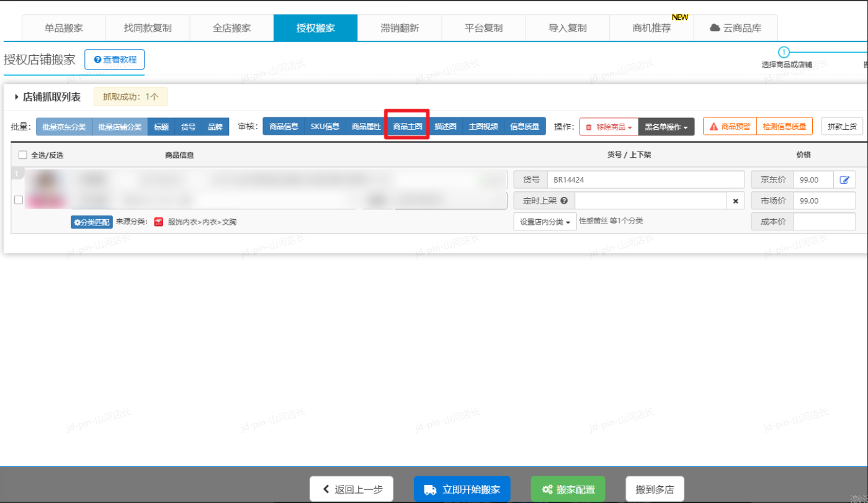Click 立即开始搬家 truck button
868x503 pixels.
[462, 489]
